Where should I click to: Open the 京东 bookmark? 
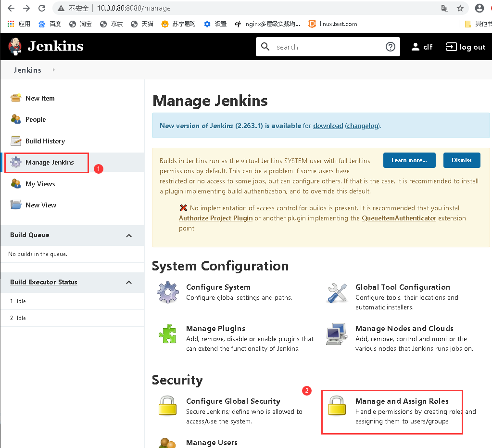[112, 24]
